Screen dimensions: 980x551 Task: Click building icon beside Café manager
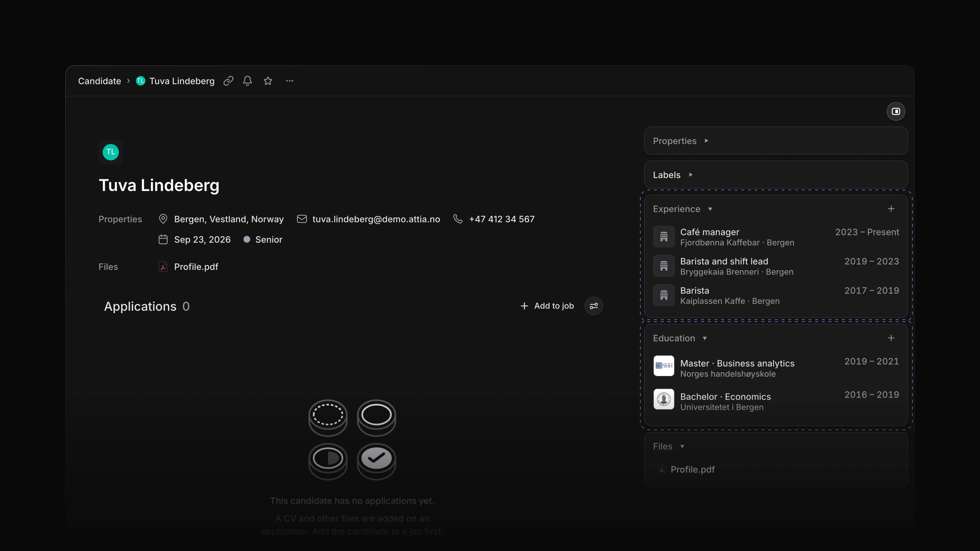click(664, 237)
